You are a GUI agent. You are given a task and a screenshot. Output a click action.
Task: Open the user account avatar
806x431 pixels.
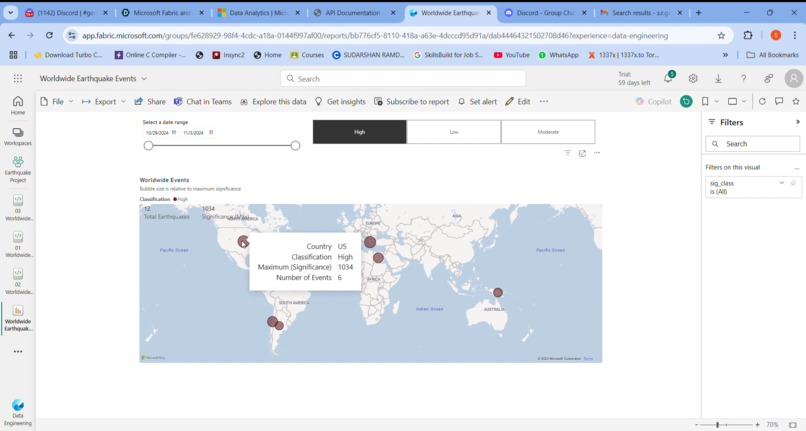point(794,78)
